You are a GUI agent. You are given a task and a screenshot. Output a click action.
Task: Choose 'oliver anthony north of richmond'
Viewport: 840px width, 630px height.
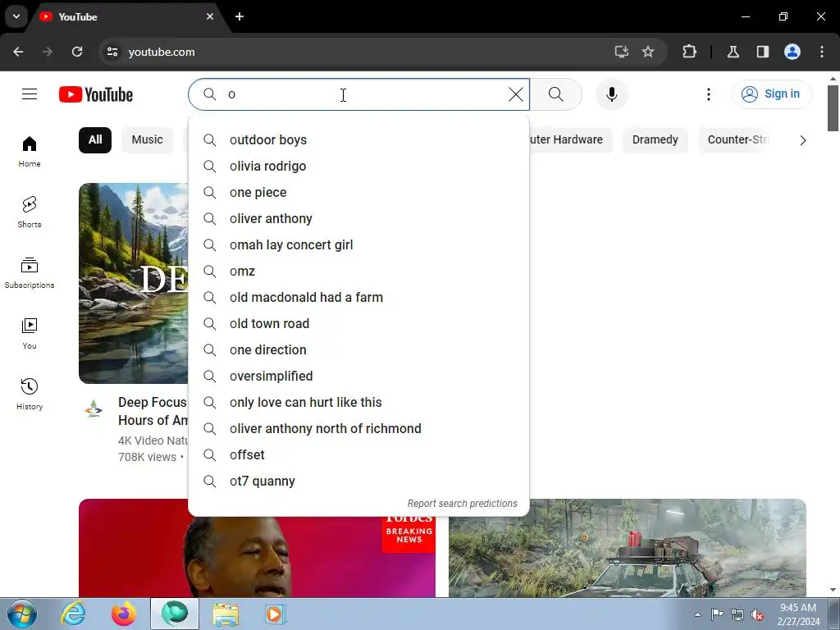359,428
